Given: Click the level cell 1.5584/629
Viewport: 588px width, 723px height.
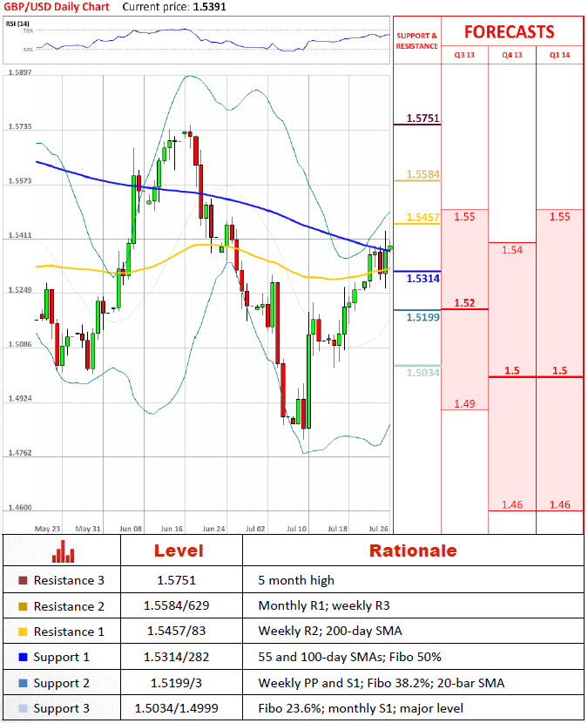Looking at the screenshot, I should (176, 605).
